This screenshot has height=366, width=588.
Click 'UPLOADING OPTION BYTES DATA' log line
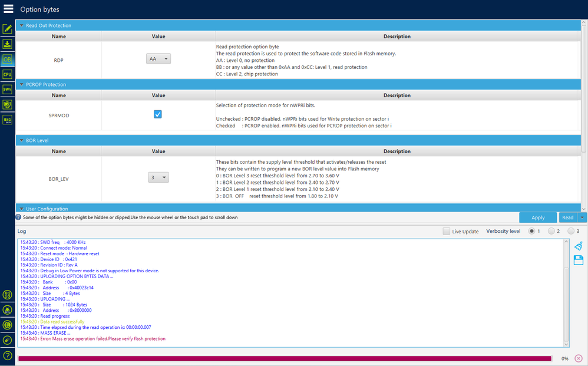tap(67, 276)
